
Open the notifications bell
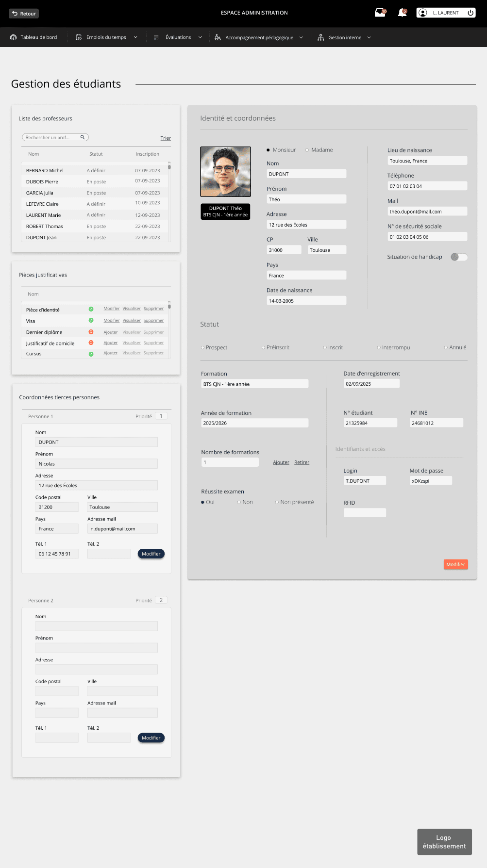coord(402,13)
